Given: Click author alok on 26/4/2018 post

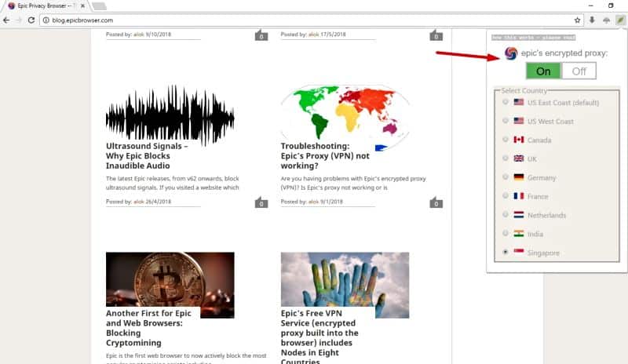Looking at the screenshot, I should pos(139,202).
